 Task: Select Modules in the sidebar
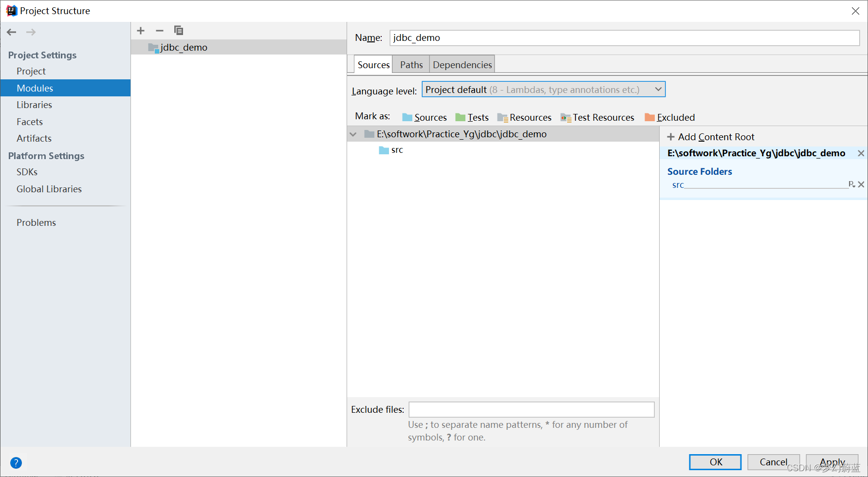point(66,88)
